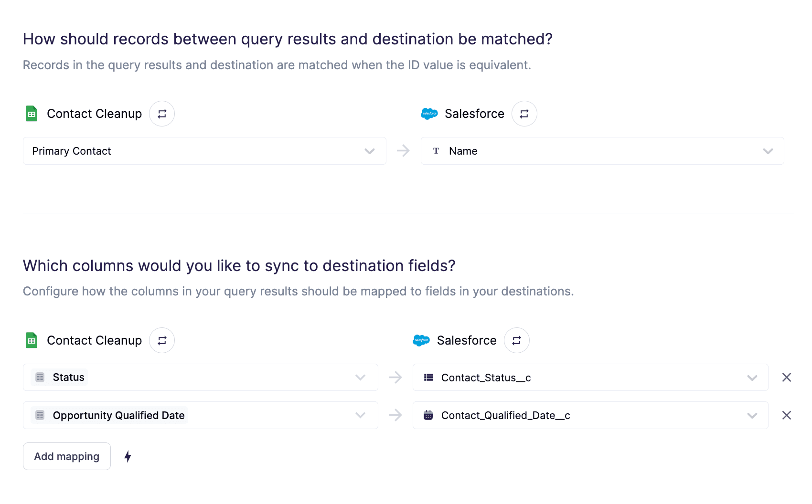Click the lightning bolt icon next to Add mapping
Image resolution: width=812 pixels, height=504 pixels.
tap(128, 456)
